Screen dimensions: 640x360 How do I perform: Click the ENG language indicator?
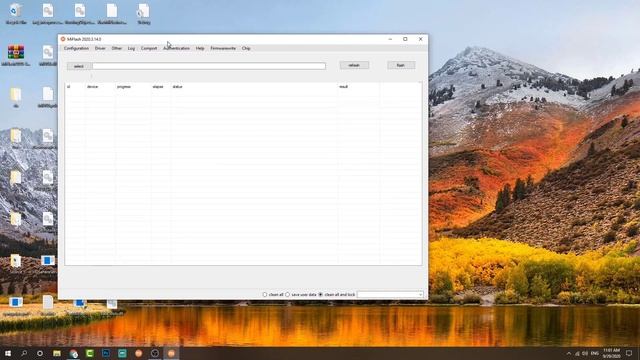595,353
